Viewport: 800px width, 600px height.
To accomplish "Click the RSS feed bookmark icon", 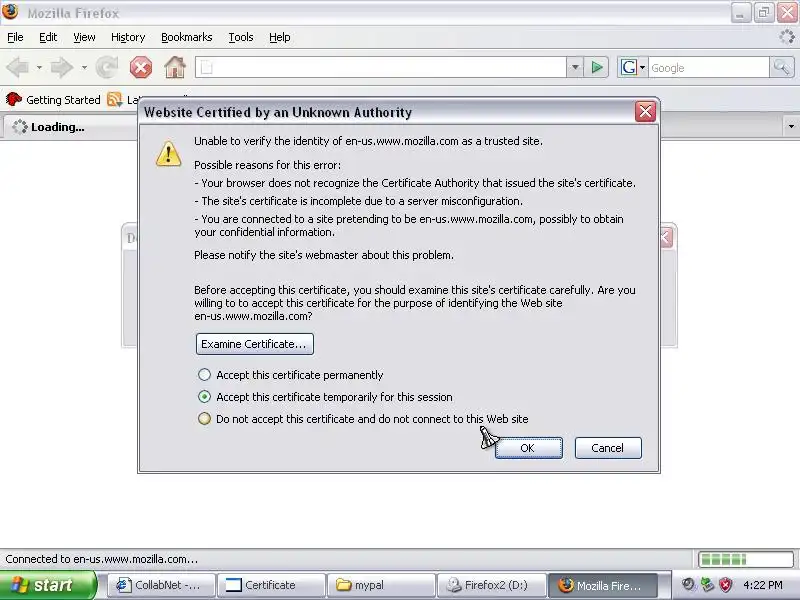I will [115, 99].
